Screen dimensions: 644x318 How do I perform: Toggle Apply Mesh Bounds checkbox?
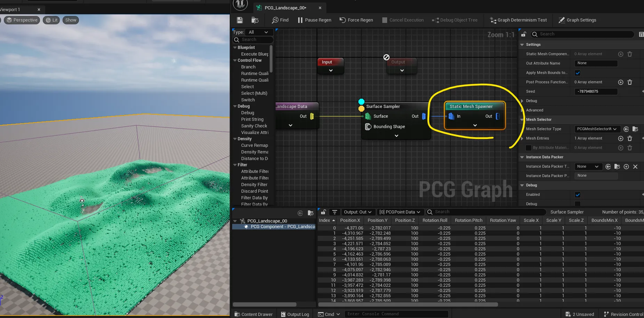point(578,73)
